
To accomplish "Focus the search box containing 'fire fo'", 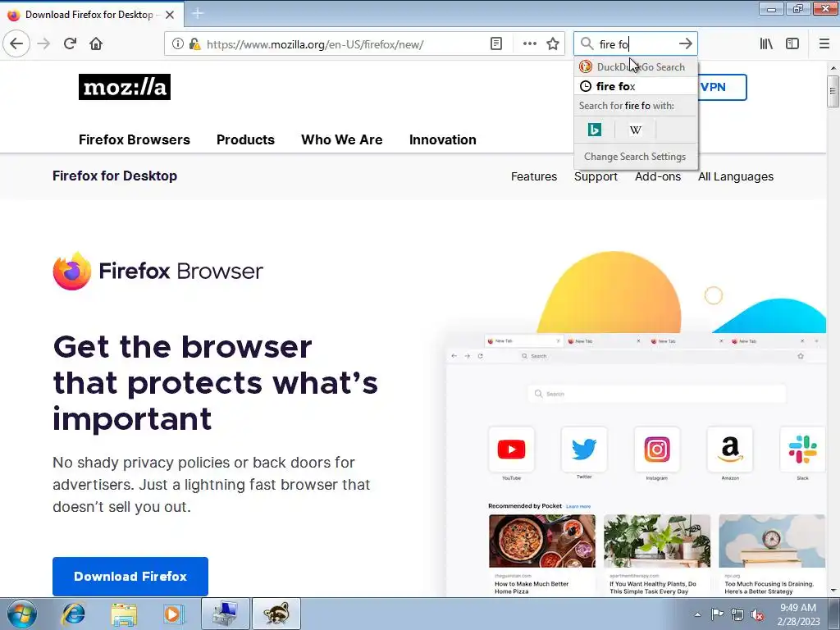I will click(635, 43).
